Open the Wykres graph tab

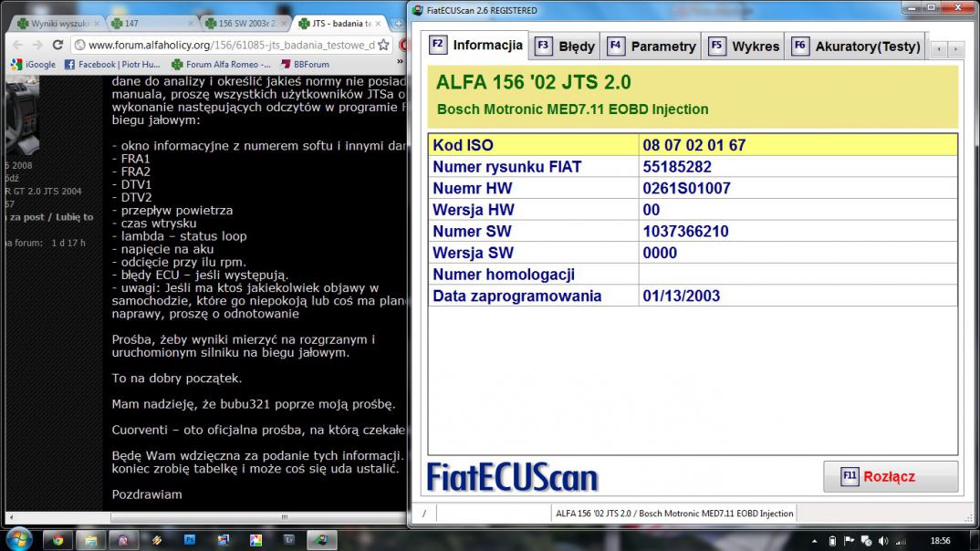click(x=744, y=47)
